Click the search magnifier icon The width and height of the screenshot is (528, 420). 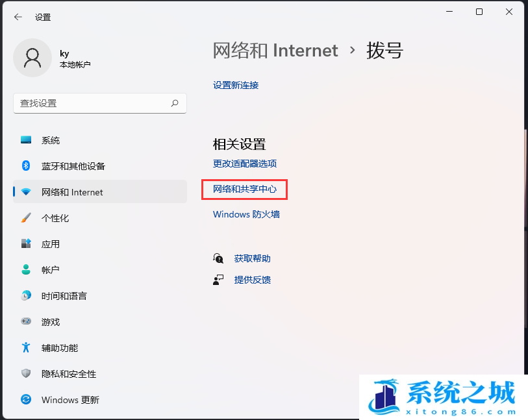coord(175,103)
